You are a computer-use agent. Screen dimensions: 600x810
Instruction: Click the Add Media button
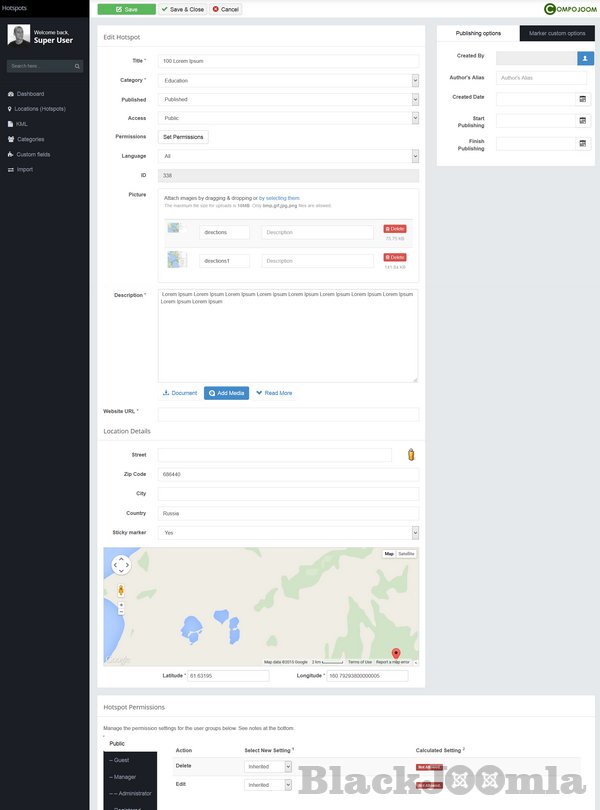tap(227, 393)
